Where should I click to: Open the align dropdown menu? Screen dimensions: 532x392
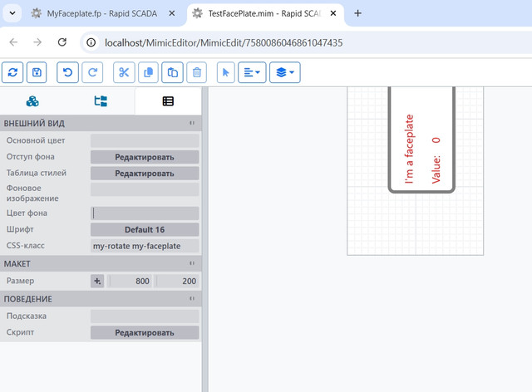[252, 72]
